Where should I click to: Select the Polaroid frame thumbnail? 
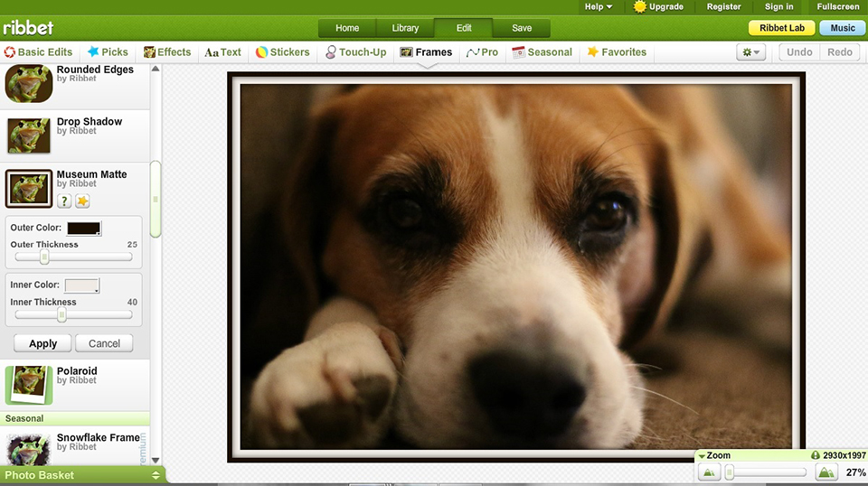[x=29, y=385]
